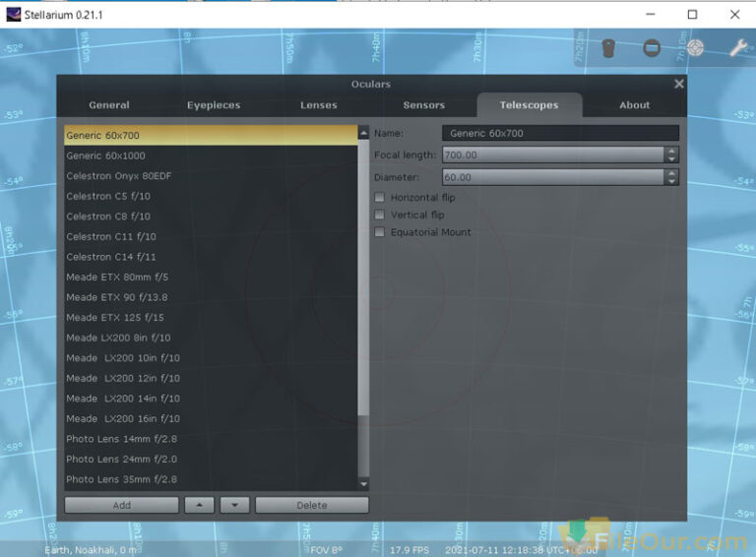The height and width of the screenshot is (557, 756).
Task: Select Meade ETX 90 f/13.8 entry
Action: (x=211, y=297)
